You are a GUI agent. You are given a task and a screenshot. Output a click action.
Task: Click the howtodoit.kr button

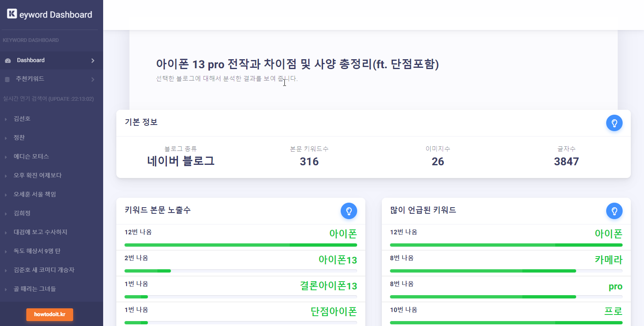pyautogui.click(x=49, y=314)
